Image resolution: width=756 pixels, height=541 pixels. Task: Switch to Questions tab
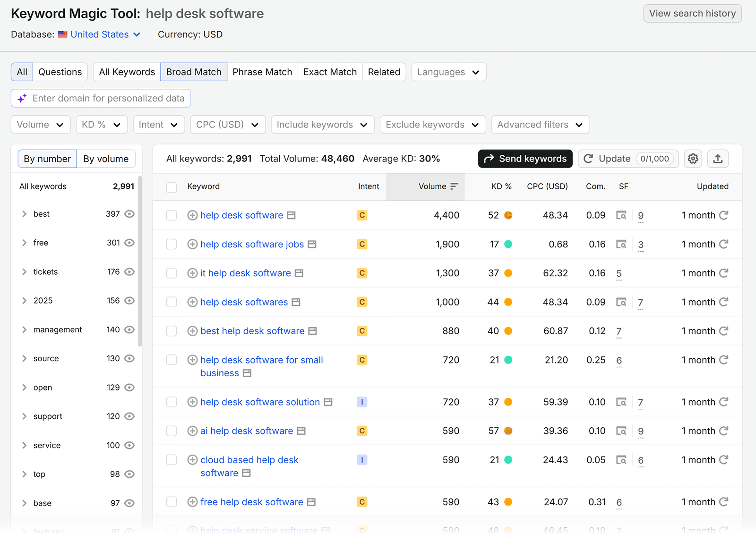coord(60,72)
